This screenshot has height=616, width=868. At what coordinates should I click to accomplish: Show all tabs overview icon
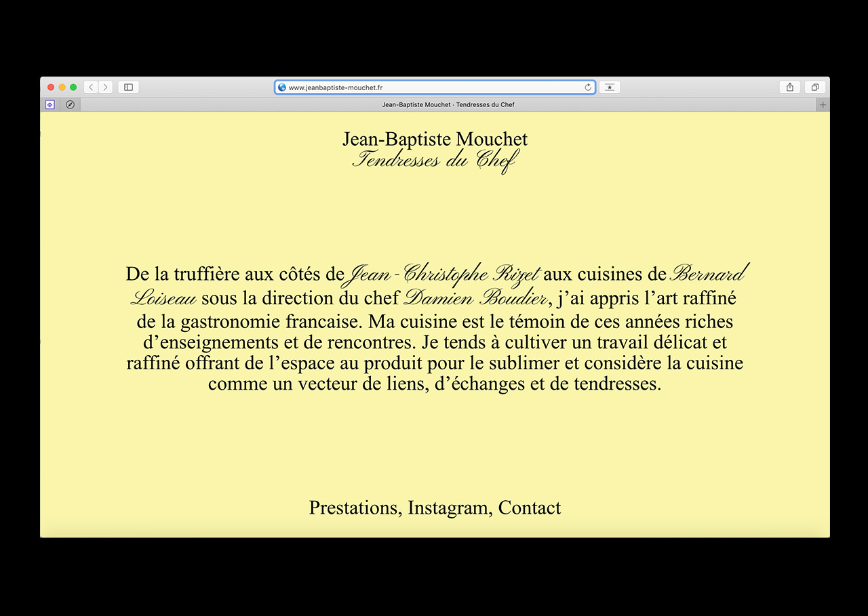[815, 87]
